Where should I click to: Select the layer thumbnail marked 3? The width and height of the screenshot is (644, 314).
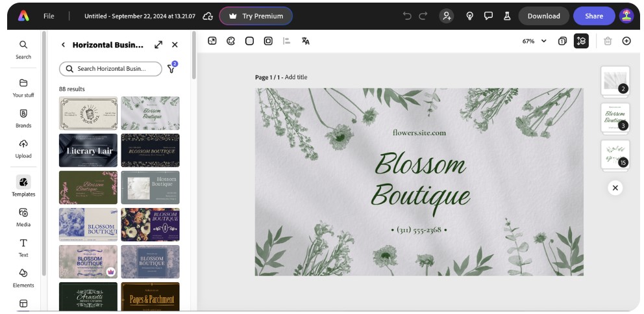point(615,118)
